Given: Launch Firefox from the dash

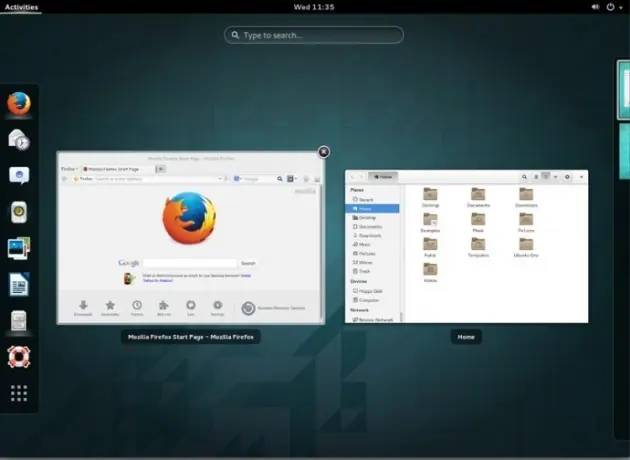Looking at the screenshot, I should (x=18, y=104).
